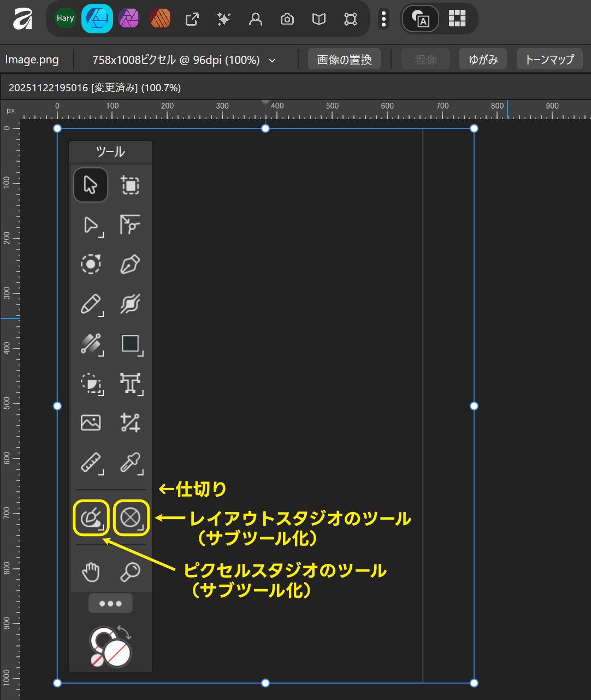
Task: Click the left-middle selection handle of the image
Action: (57, 406)
